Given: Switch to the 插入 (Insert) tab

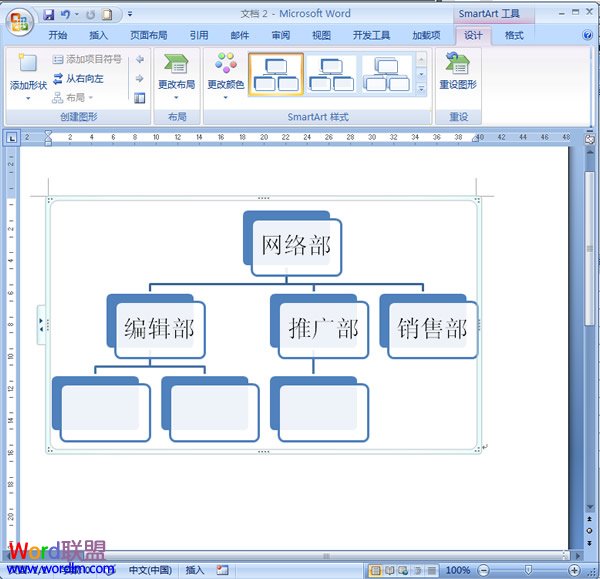Looking at the screenshot, I should (x=98, y=35).
